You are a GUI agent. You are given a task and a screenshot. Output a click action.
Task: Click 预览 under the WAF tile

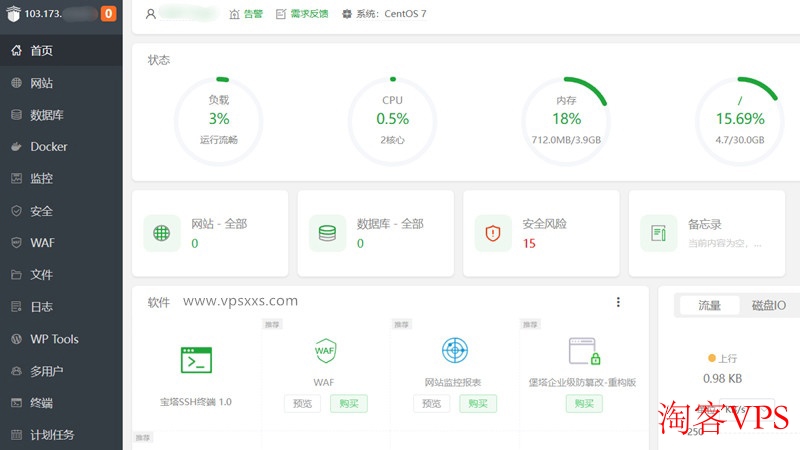(x=303, y=404)
